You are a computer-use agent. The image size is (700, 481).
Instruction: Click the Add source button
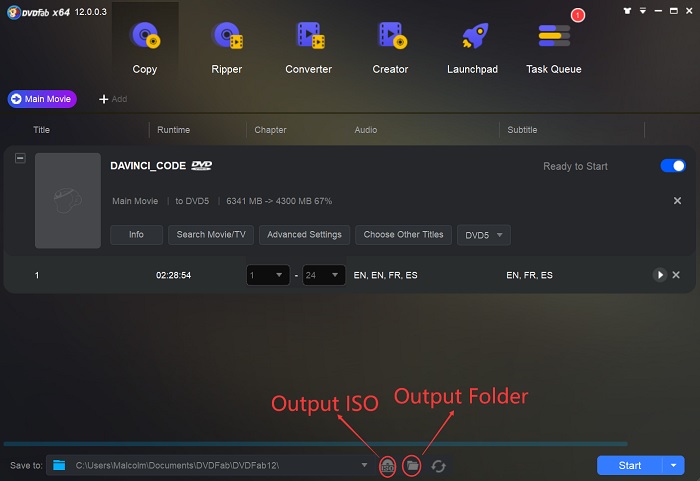click(113, 99)
